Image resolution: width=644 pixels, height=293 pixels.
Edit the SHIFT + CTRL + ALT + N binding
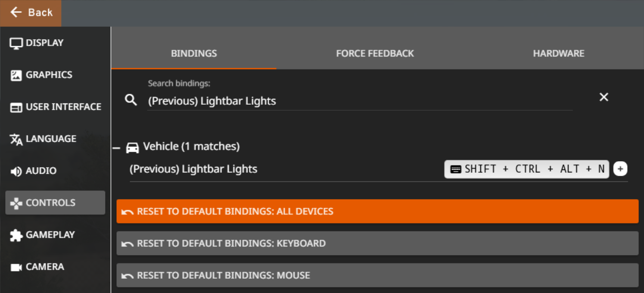(526, 169)
